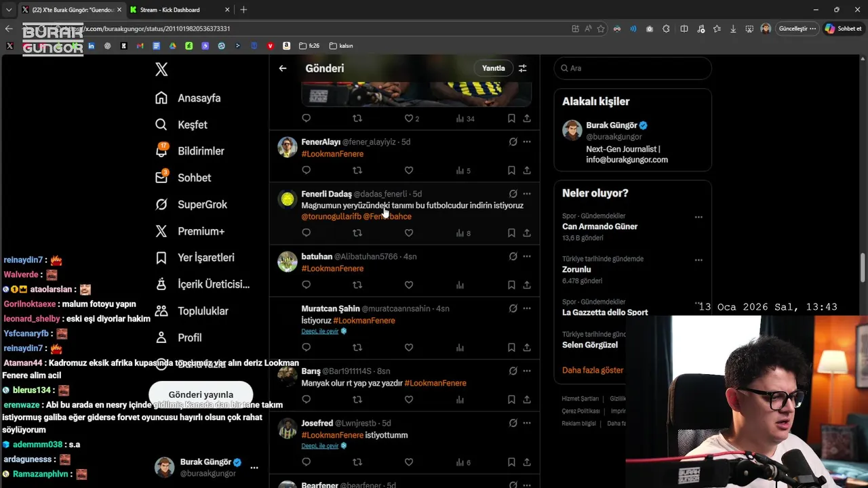Open account menu dots beside Burak Güngör
This screenshot has height=488, width=868.
pos(254,468)
